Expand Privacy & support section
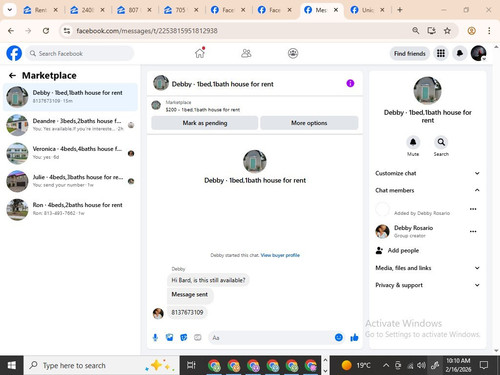500x375 pixels. 428,285
